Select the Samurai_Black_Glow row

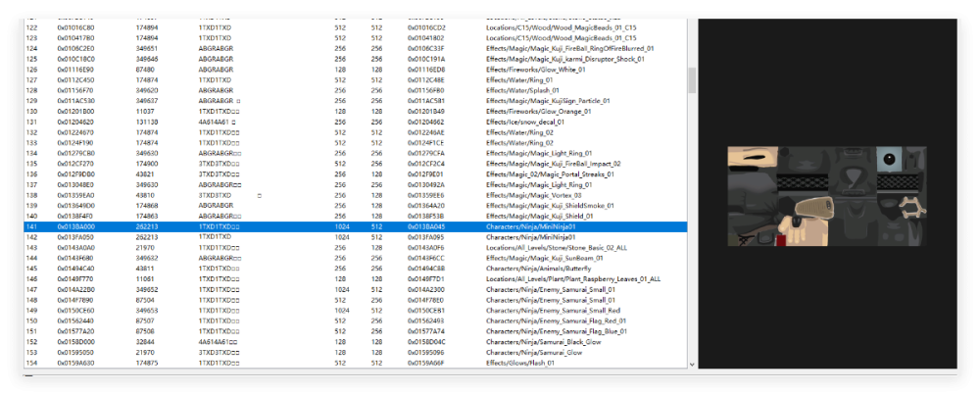coord(355,342)
